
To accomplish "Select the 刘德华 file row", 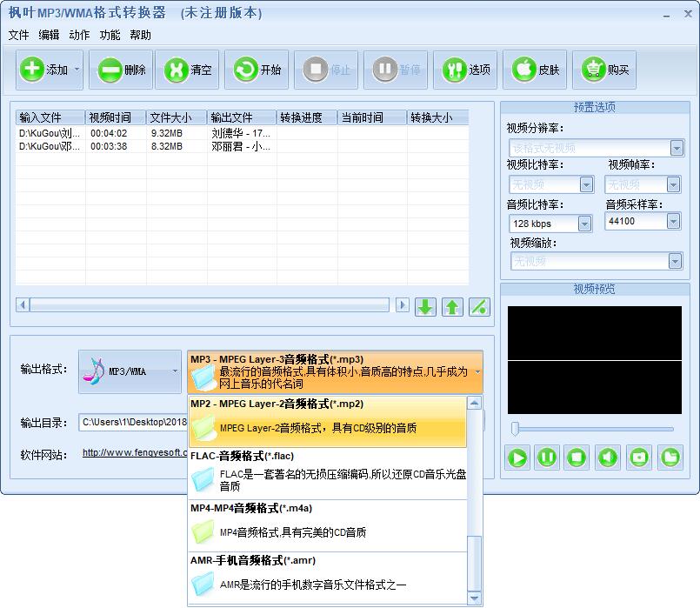I will (242, 133).
